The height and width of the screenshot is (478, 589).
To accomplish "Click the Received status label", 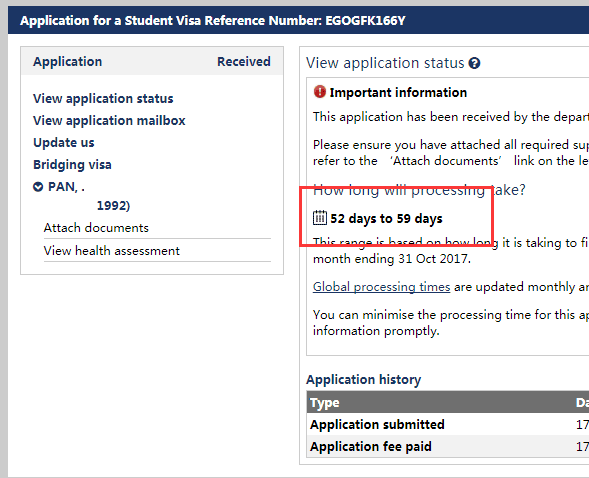I will click(x=244, y=61).
